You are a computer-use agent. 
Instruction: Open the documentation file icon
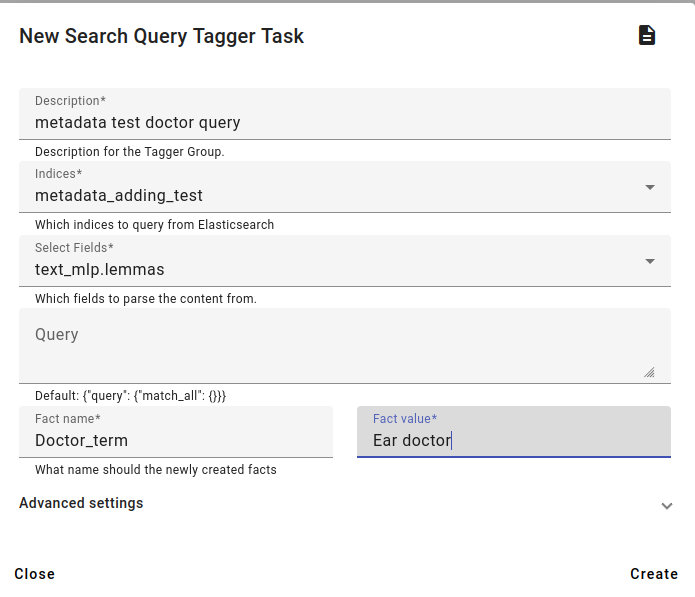647,35
